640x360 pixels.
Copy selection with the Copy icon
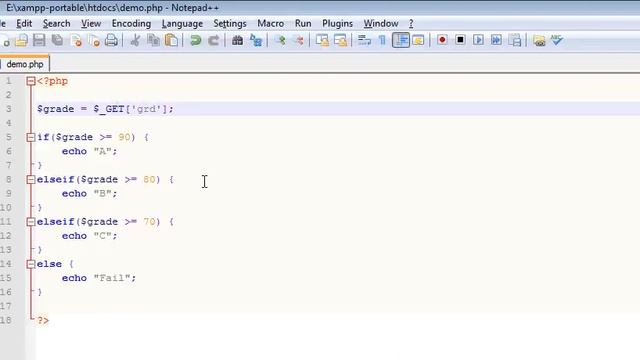pyautogui.click(x=153, y=40)
